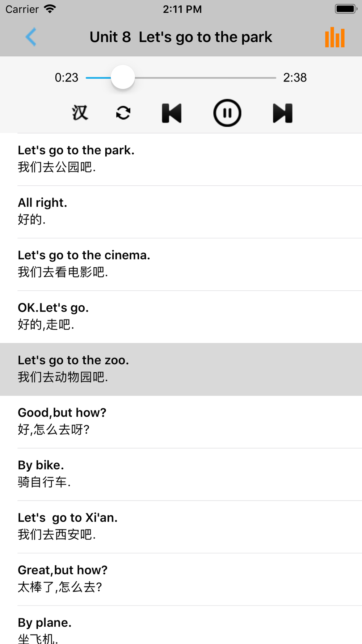The height and width of the screenshot is (644, 362).
Task: Select the "All right." sentence
Action: pos(181,212)
